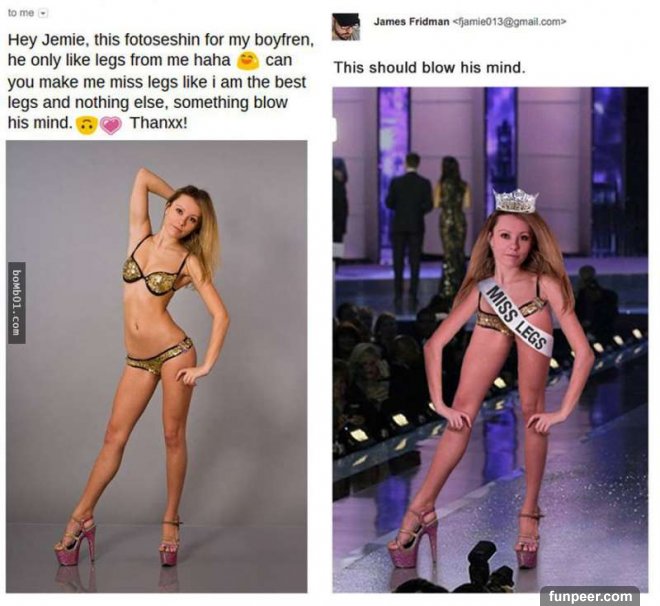Click the bomb01.com vertical watermark
This screenshot has width=660, height=606.
point(16,302)
